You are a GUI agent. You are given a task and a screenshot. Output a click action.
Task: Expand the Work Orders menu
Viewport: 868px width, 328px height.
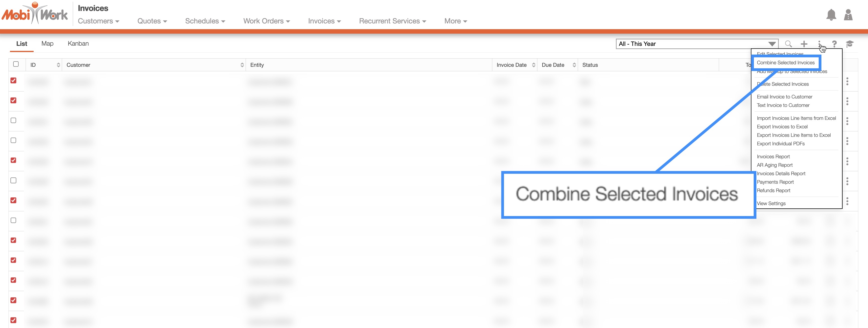pos(266,21)
